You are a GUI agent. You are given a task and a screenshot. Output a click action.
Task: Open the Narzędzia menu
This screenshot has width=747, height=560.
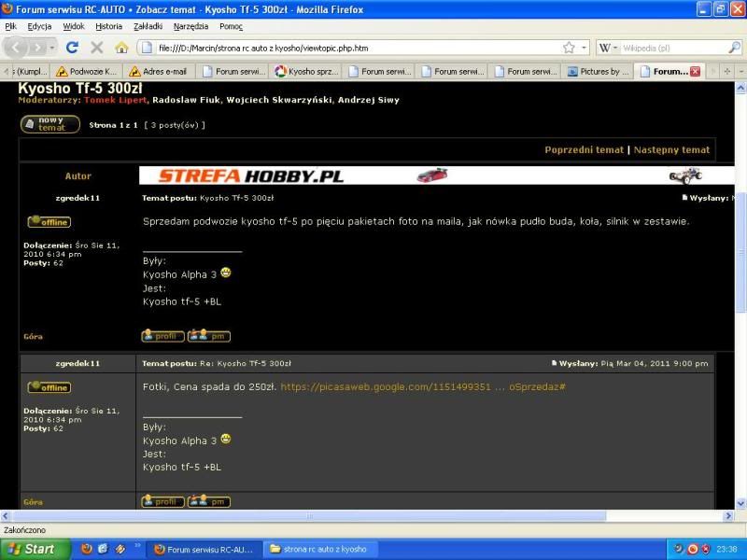(190, 26)
